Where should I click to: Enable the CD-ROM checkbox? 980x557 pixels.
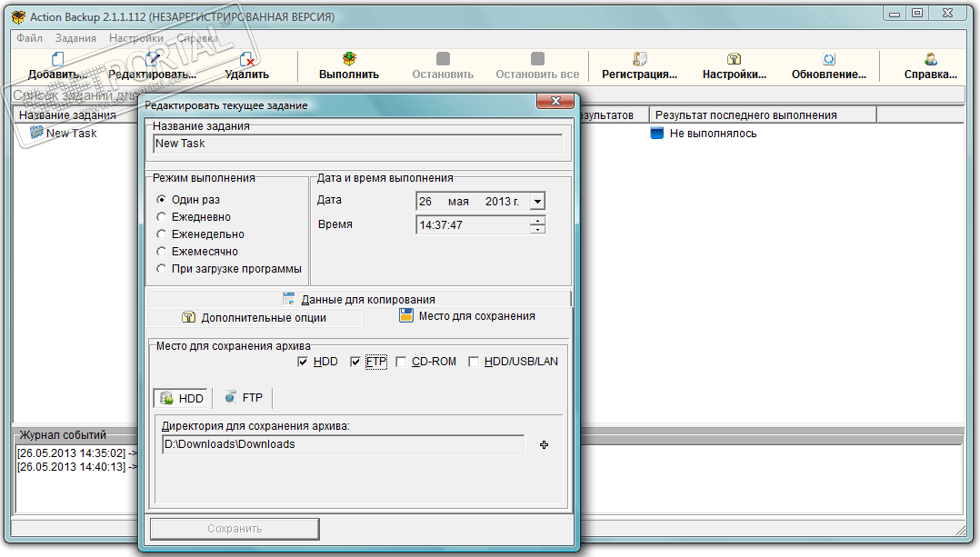click(x=401, y=362)
